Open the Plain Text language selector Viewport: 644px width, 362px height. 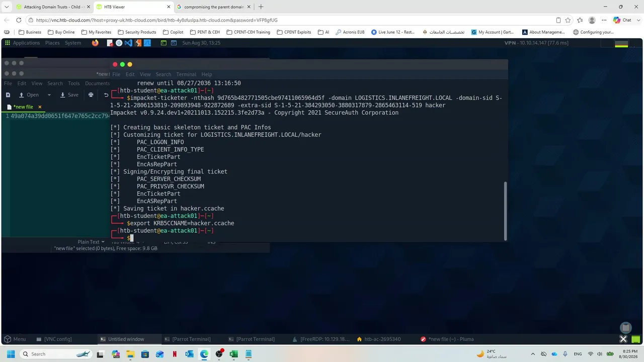pyautogui.click(x=91, y=242)
